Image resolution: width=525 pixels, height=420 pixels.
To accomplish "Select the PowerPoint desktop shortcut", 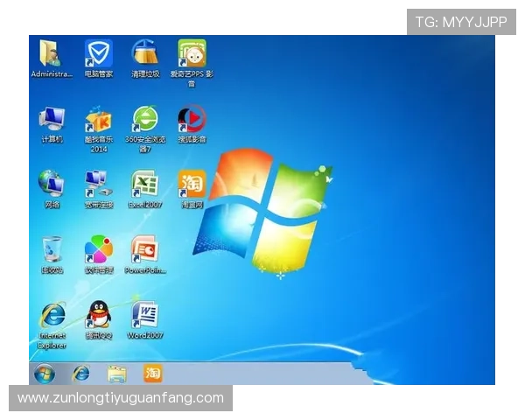I will point(144,250).
